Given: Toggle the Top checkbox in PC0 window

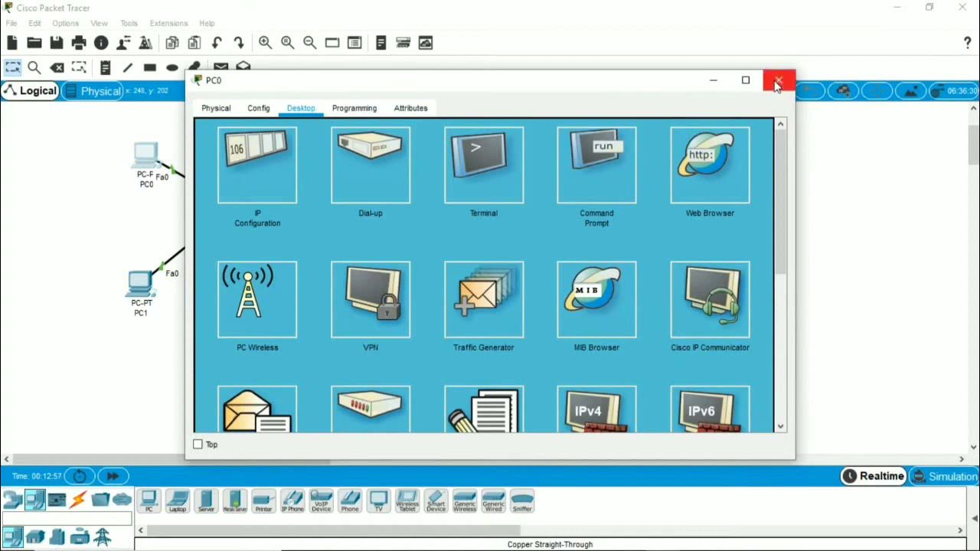Looking at the screenshot, I should (198, 444).
